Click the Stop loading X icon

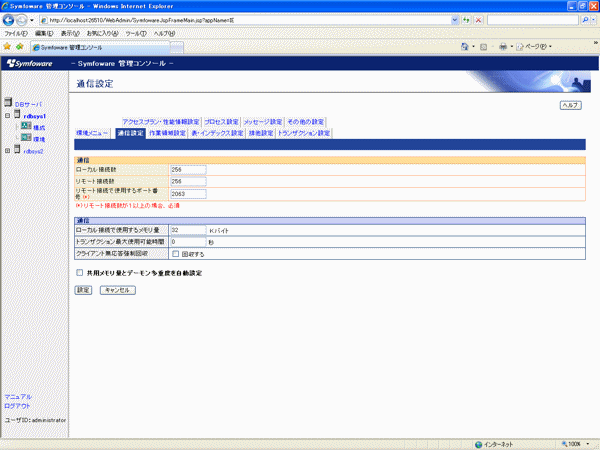click(478, 20)
